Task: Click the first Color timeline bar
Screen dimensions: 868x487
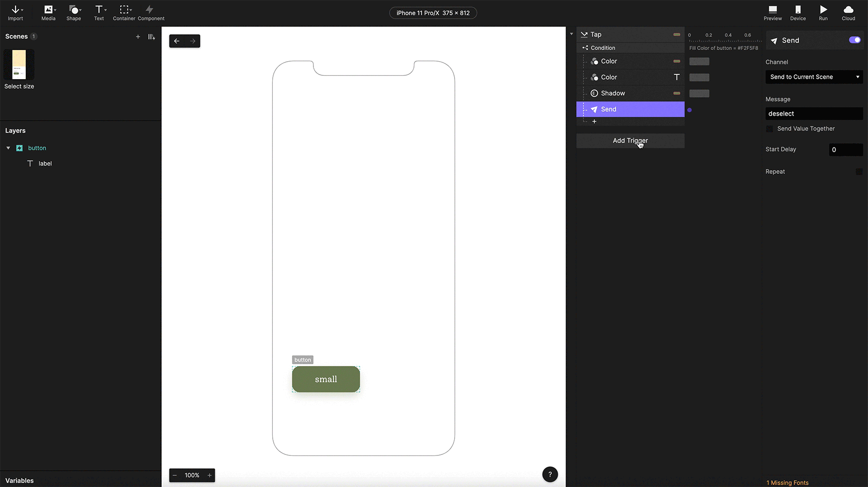Action: coord(699,61)
